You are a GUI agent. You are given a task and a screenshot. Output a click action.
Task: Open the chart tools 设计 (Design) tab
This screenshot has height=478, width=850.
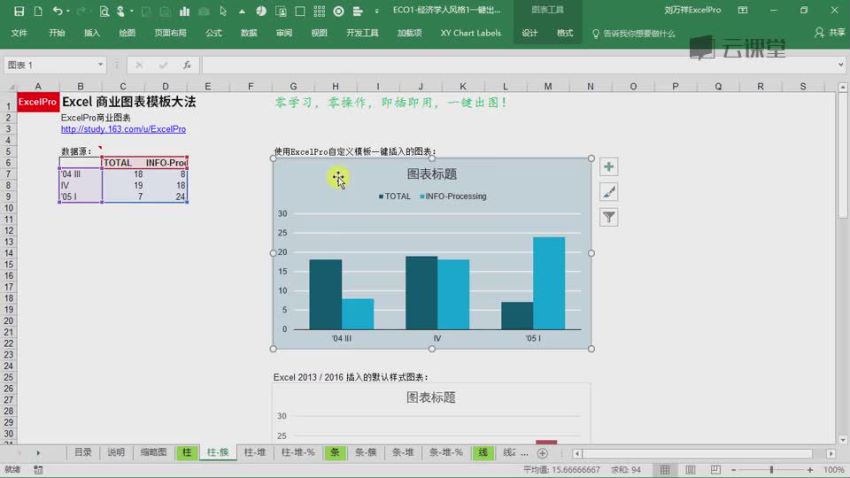(530, 33)
